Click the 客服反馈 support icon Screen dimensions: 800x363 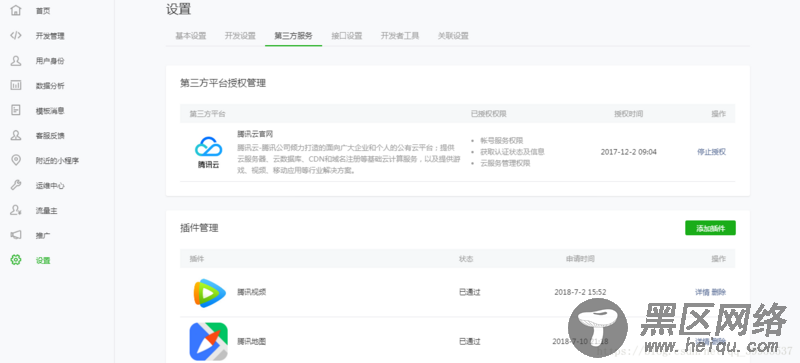16,135
